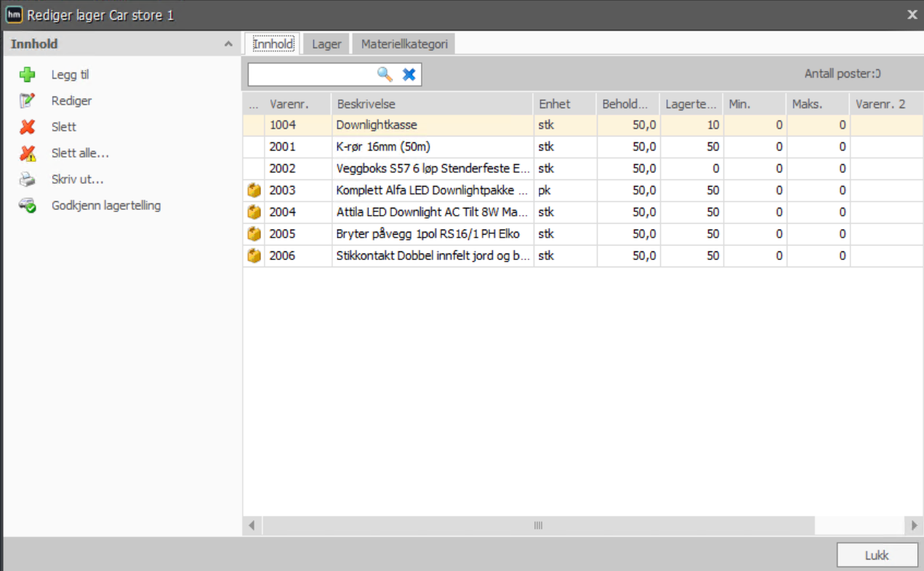Sort by the Lagerte... column header
This screenshot has height=571, width=924.
[x=691, y=104]
